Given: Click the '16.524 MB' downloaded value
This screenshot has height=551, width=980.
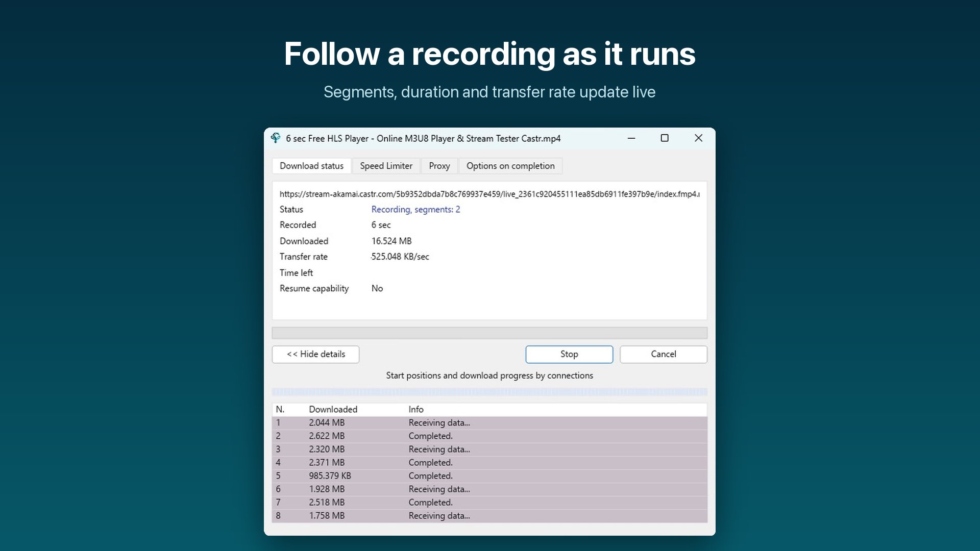Looking at the screenshot, I should [391, 241].
